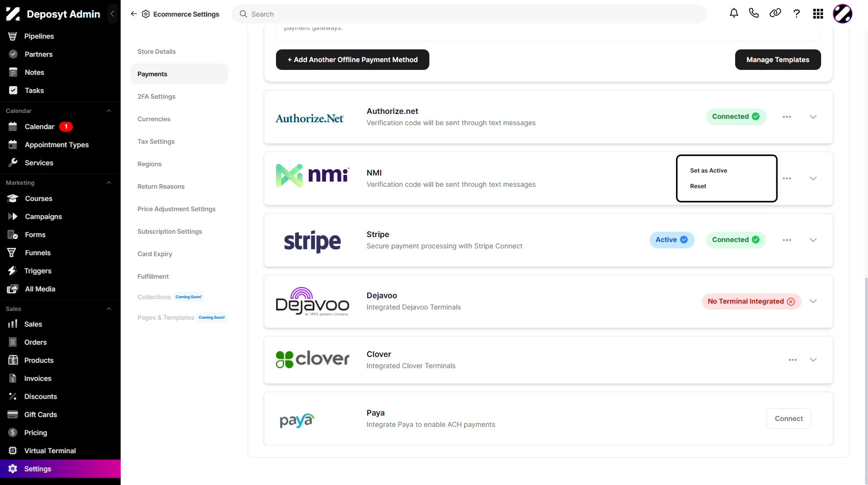Click the link chain icon in header

[775, 13]
